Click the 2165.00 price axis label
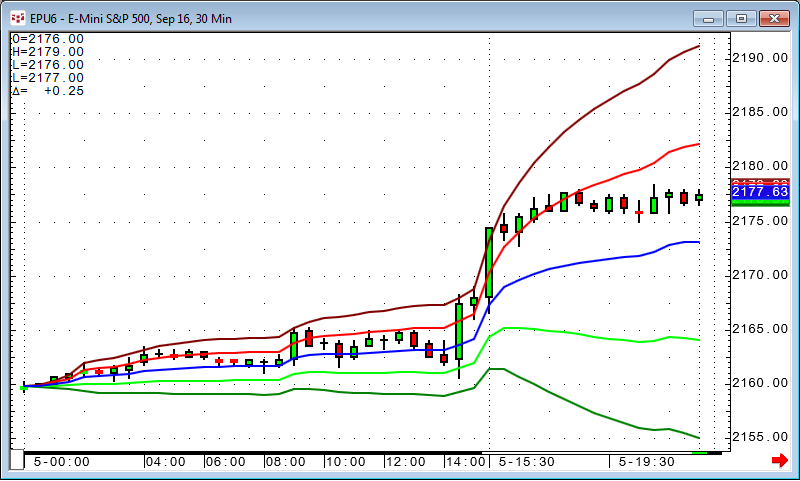The height and width of the screenshot is (481, 800). 760,329
